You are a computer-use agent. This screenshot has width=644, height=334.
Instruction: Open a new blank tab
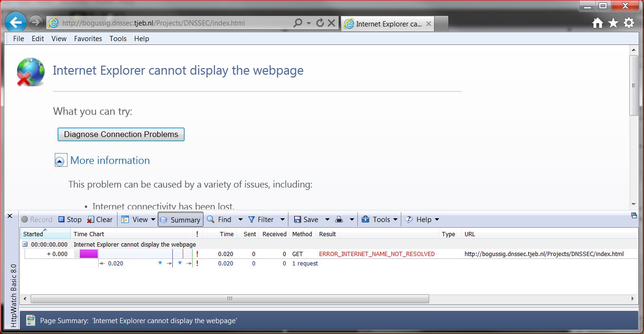441,24
